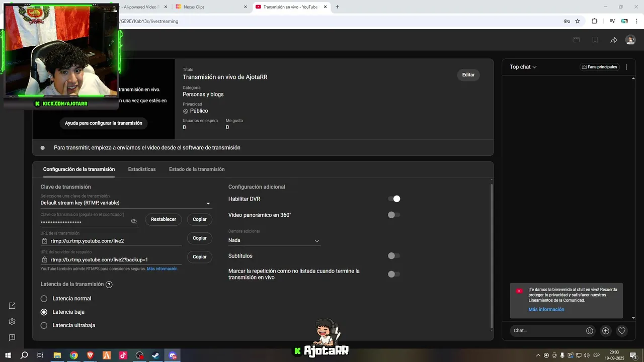Copy the backup server URL
644x362 pixels.
[x=200, y=256]
